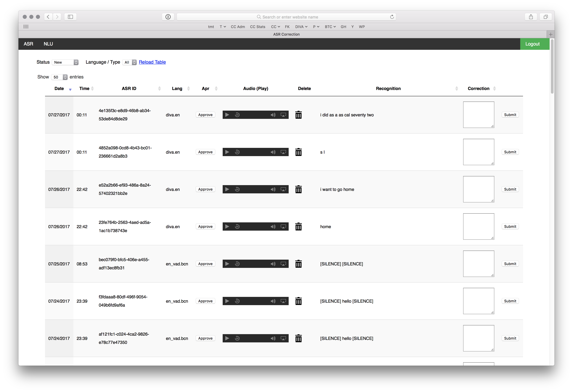The image size is (573, 392).
Task: Play audio for the af121fc1 row
Action: click(x=227, y=338)
